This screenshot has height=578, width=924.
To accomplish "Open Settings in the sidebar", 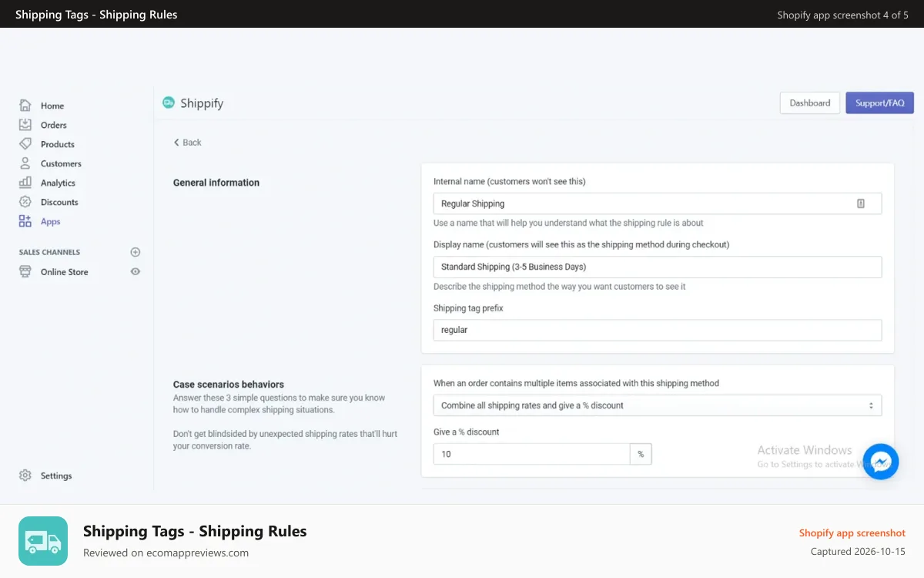I will tap(56, 476).
